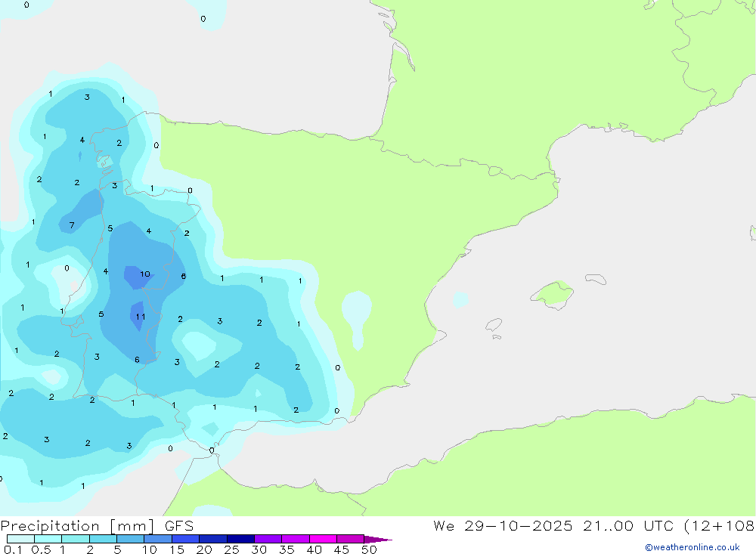This screenshot has width=756, height=554.
Task: Click the 15–20 mm legend color box
Action: pyautogui.click(x=186, y=539)
